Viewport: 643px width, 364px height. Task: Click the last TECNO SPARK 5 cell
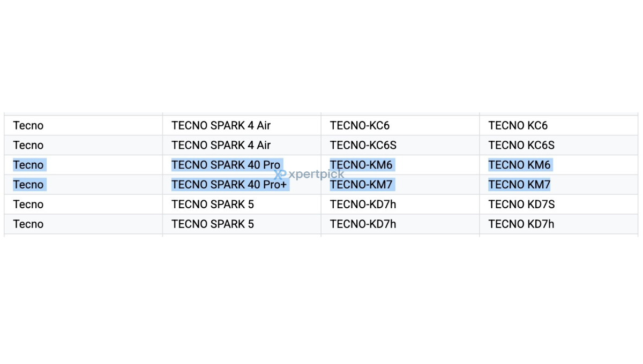coord(242,224)
